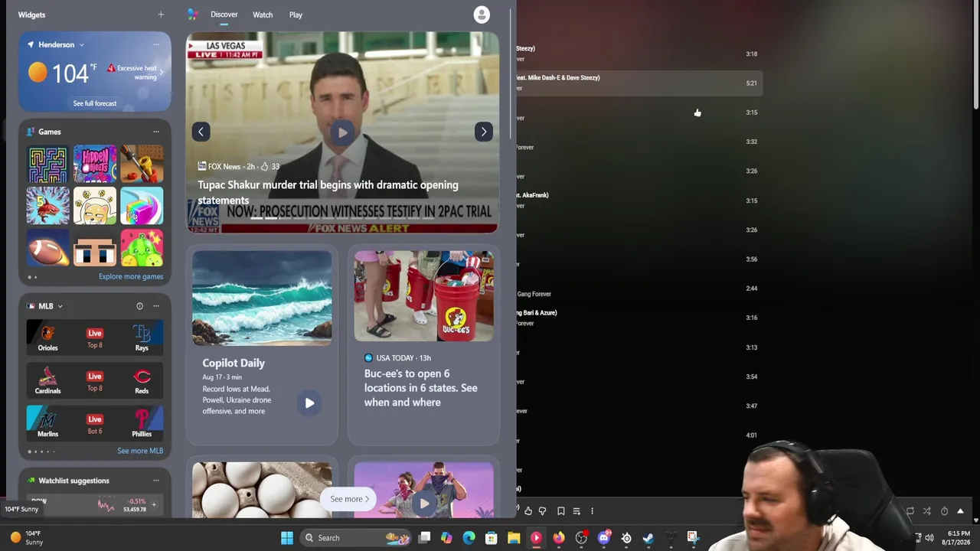Thumbs up the current song in the player
The height and width of the screenshot is (551, 980).
click(x=528, y=511)
